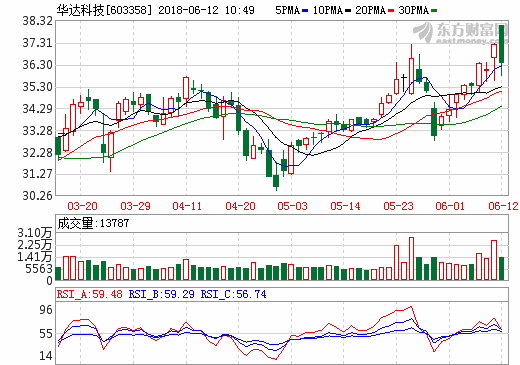
Task: Click the 05-23 date label
Action: click(x=398, y=206)
